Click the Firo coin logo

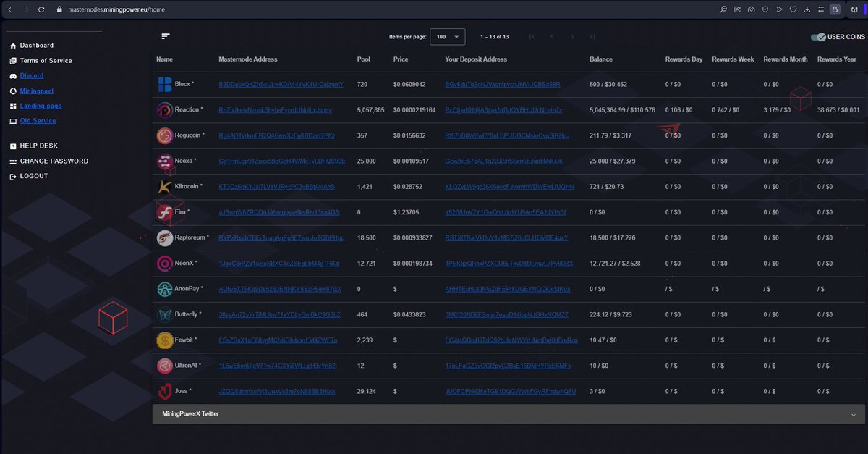tap(164, 212)
